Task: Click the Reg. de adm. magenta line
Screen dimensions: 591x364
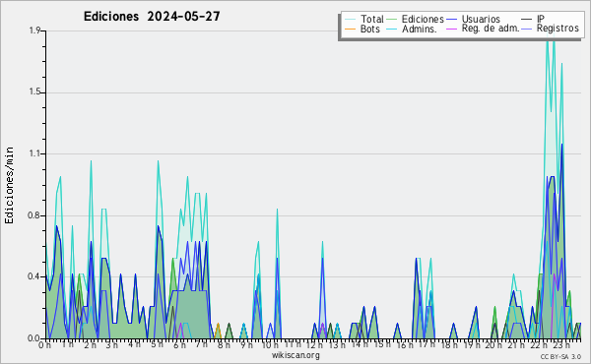Action: pyautogui.click(x=451, y=29)
